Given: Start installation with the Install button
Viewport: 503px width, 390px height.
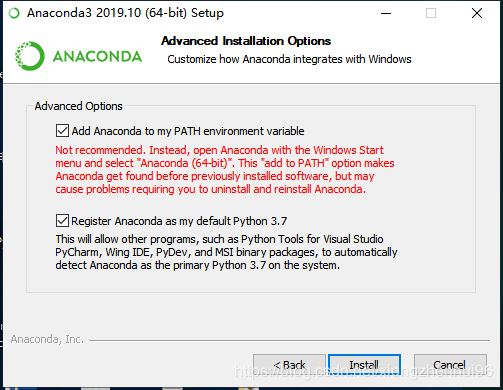Looking at the screenshot, I should 364,365.
